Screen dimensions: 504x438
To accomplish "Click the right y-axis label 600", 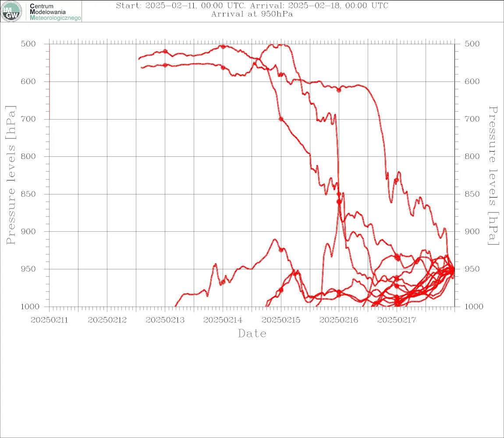I will point(472,81).
